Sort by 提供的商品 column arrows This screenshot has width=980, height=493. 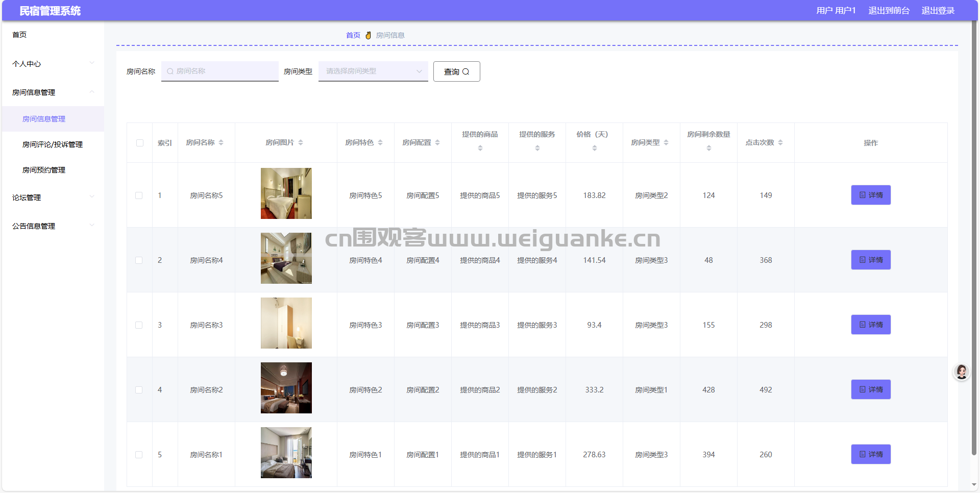click(480, 148)
